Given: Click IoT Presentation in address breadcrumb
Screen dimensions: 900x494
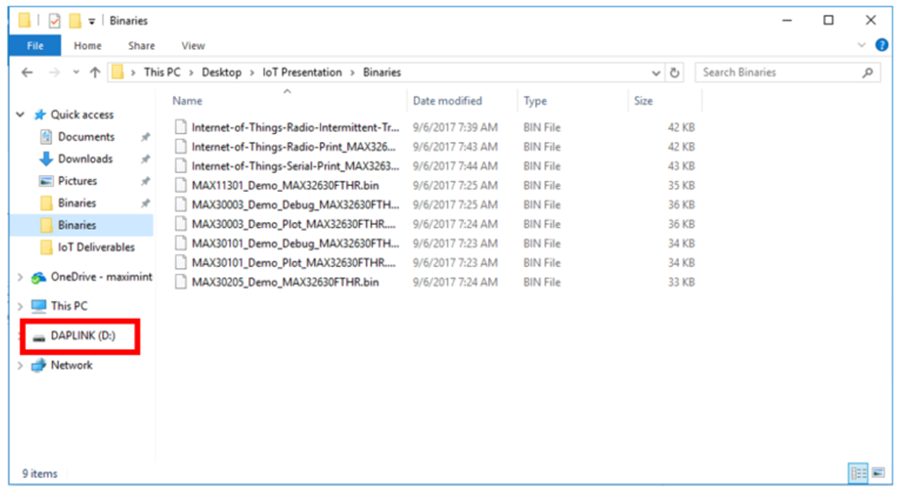Looking at the screenshot, I should click(302, 72).
